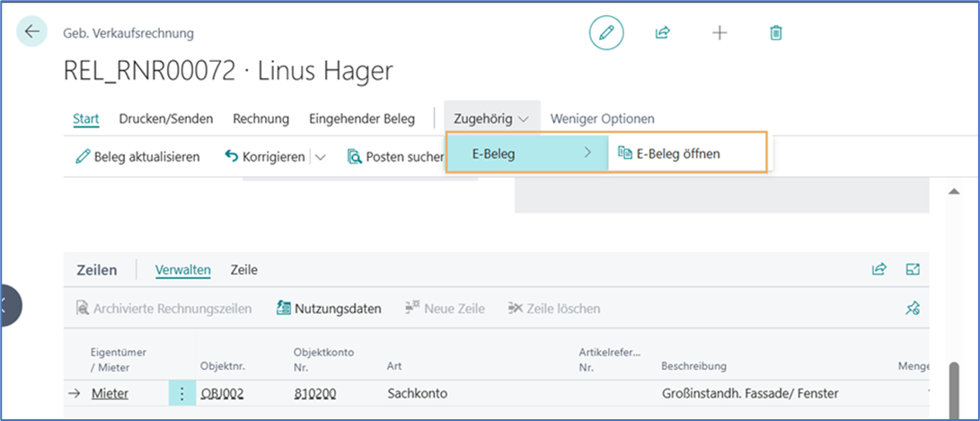
Task: Click the Artikelrefer... Nr. column header
Action: click(x=609, y=360)
